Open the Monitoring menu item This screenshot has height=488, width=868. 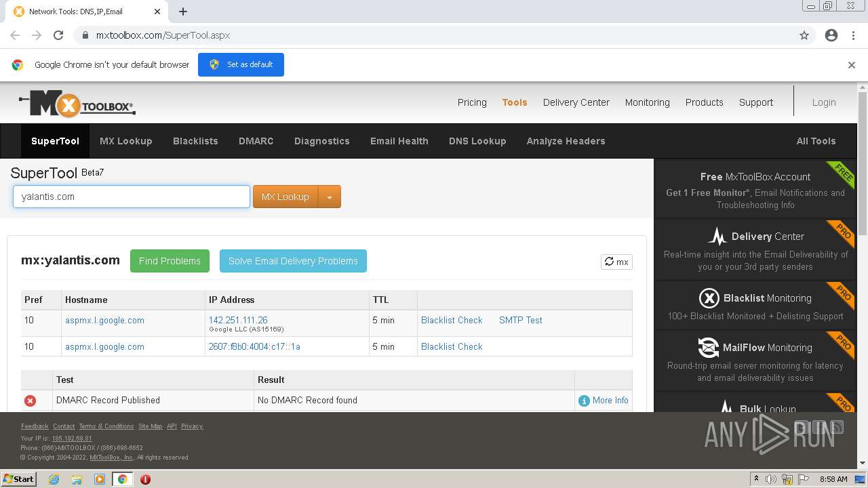point(648,102)
